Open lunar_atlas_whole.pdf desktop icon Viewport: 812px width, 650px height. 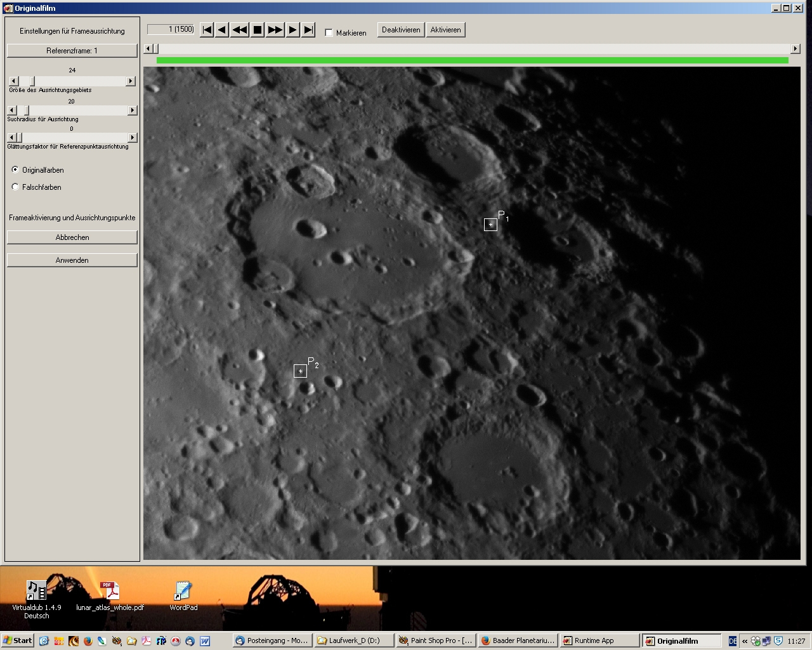110,591
